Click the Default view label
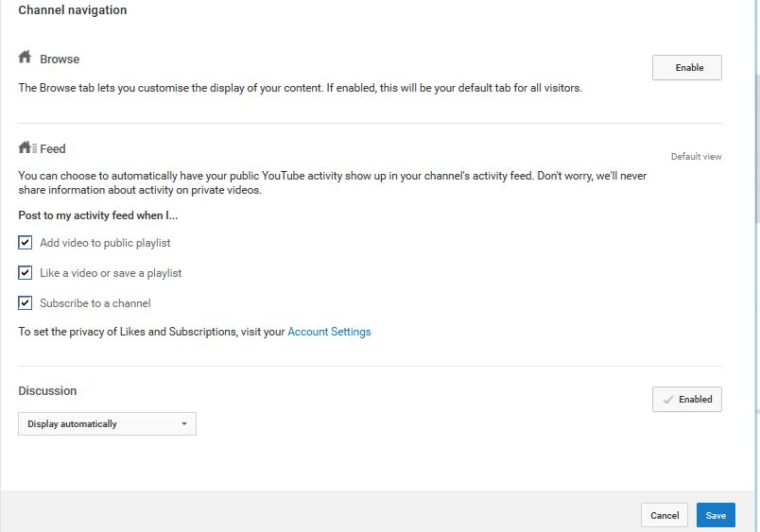Image resolution: width=760 pixels, height=532 pixels. point(696,157)
